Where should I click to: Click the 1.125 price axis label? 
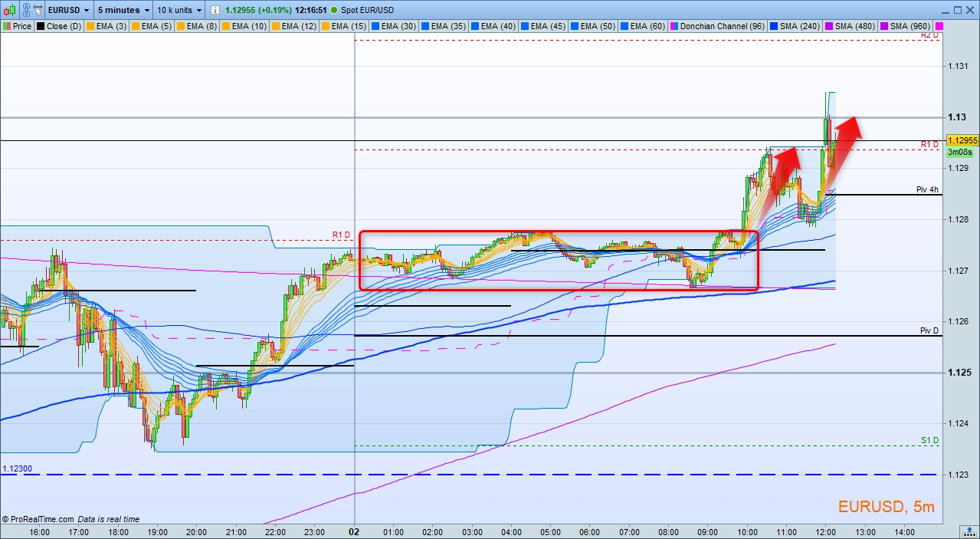tap(959, 373)
